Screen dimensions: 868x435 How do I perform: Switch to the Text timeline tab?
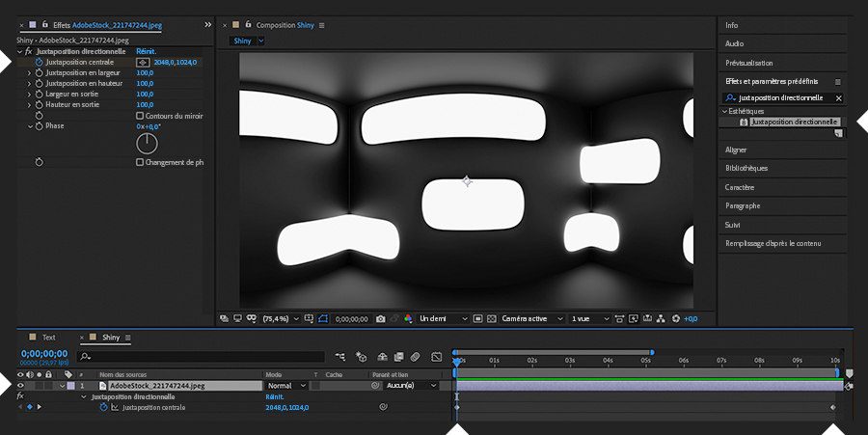pyautogui.click(x=48, y=338)
